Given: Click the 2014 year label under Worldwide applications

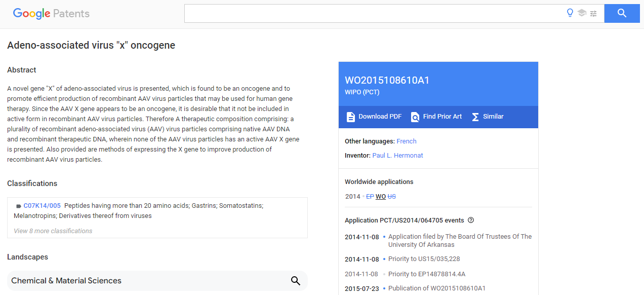Looking at the screenshot, I should 352,197.
